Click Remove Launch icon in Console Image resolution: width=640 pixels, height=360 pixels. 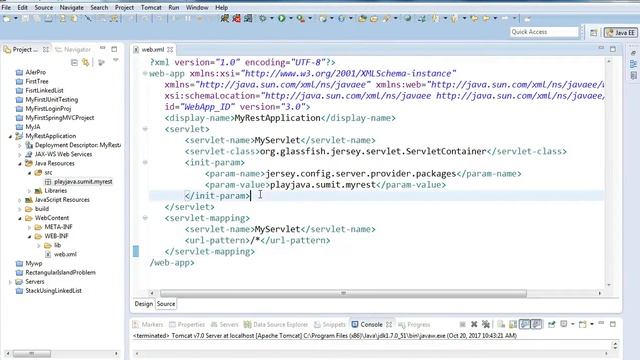tap(474, 324)
